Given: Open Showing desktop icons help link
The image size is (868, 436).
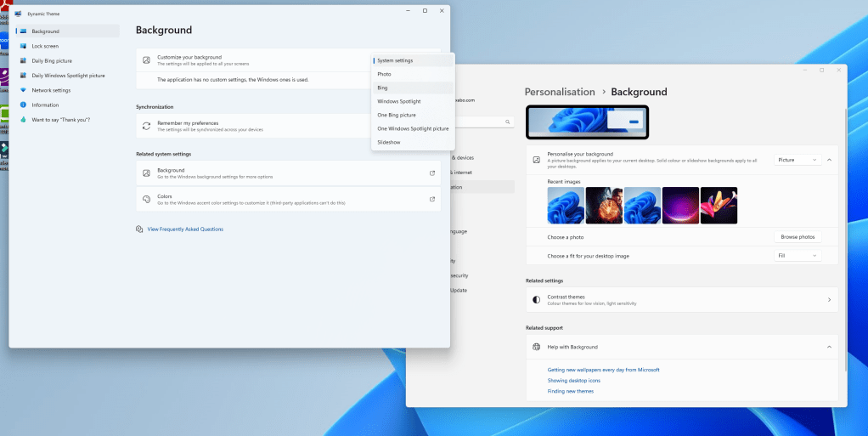Looking at the screenshot, I should tap(573, 381).
